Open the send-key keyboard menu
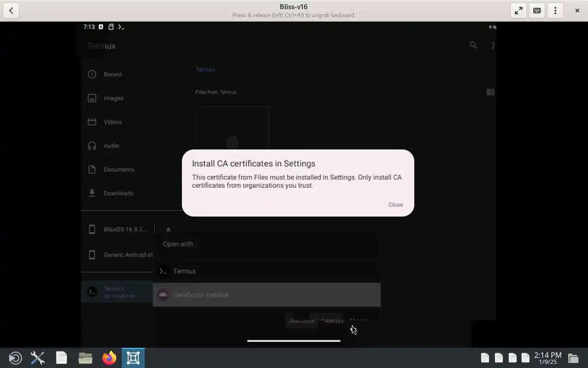The width and height of the screenshot is (588, 368). coord(537,11)
